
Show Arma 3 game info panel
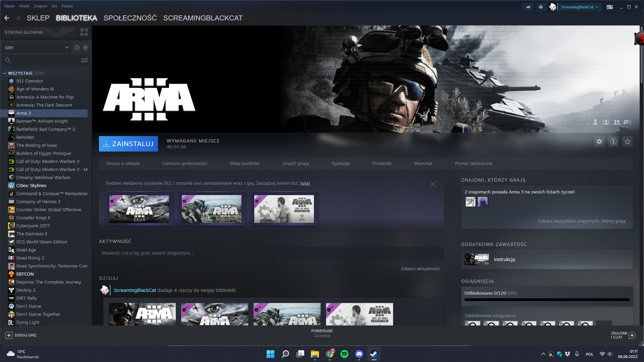click(x=613, y=141)
